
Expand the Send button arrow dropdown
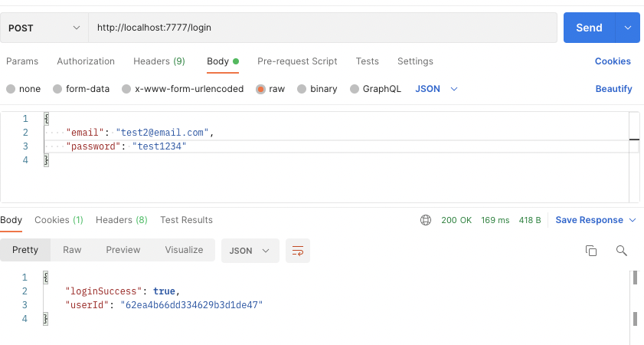[628, 28]
